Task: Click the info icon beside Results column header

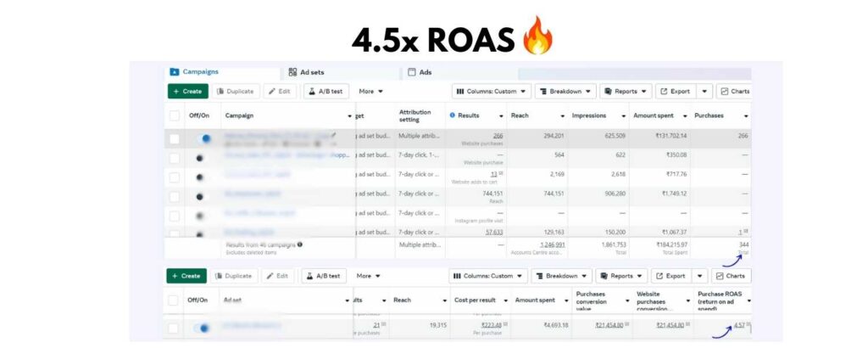Action: pyautogui.click(x=453, y=115)
